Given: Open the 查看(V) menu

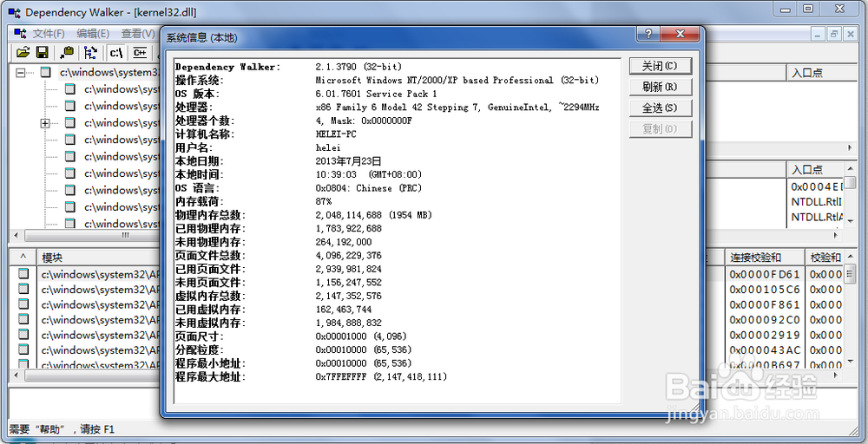Looking at the screenshot, I should (138, 34).
